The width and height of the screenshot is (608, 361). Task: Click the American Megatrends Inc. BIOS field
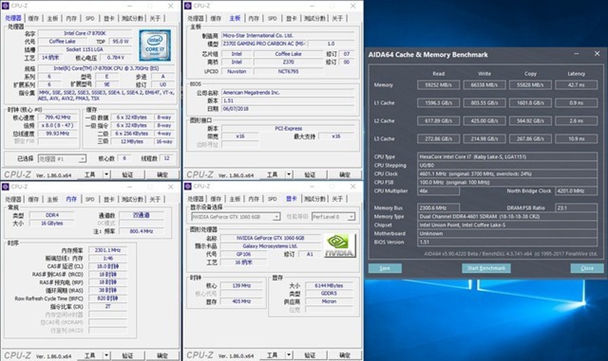288,92
